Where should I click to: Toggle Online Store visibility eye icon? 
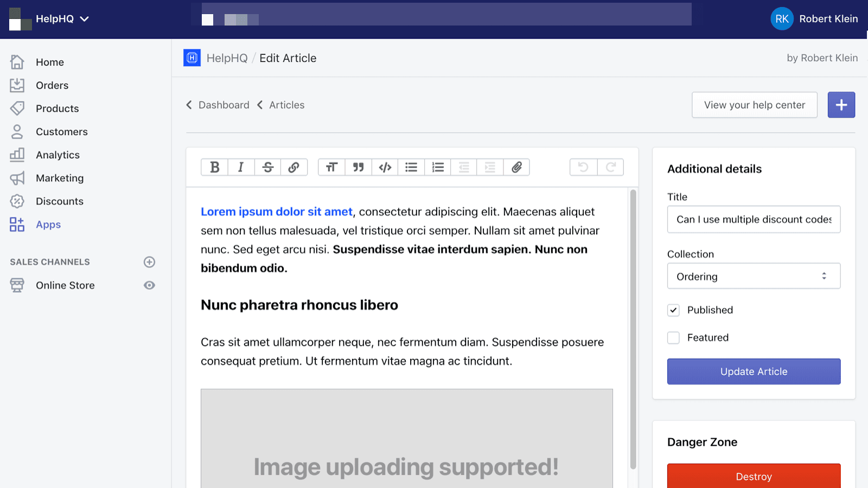149,285
